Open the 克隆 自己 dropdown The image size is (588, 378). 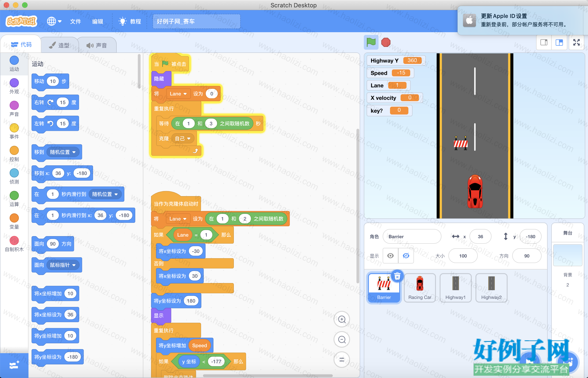[x=183, y=139]
